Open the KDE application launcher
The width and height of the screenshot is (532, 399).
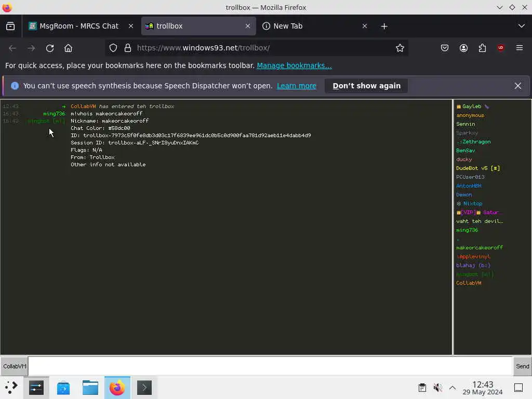[11, 388]
